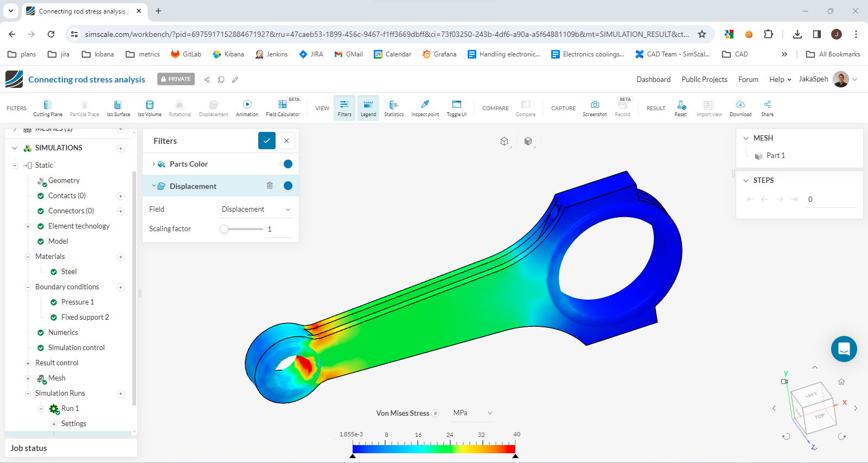Open the All Bookmarks folder
This screenshot has height=463, width=868.
(833, 54)
